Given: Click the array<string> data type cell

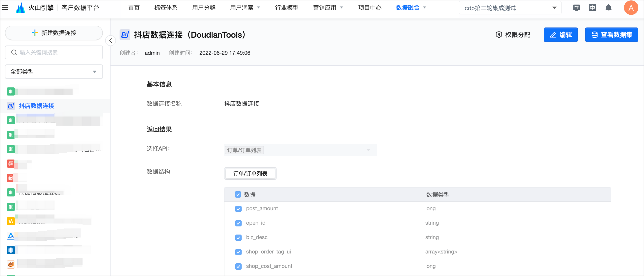Looking at the screenshot, I should [x=441, y=252].
